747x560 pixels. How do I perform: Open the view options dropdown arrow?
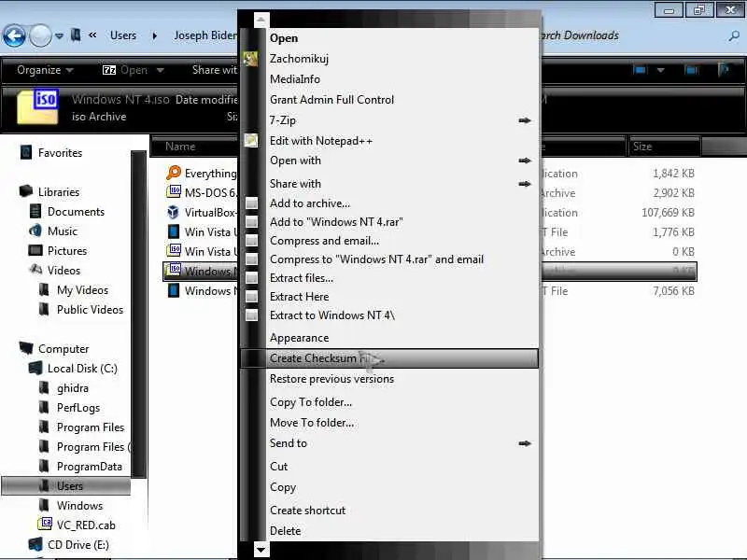point(660,70)
